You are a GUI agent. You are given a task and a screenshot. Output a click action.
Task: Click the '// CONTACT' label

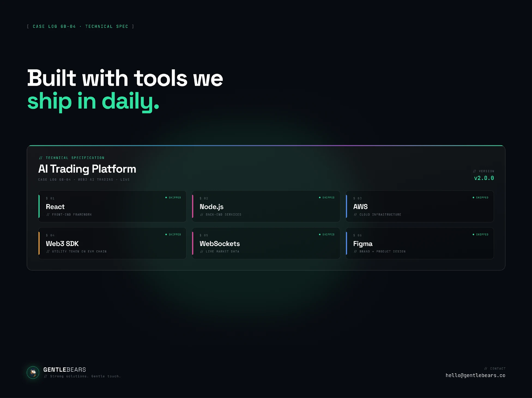[x=495, y=369]
